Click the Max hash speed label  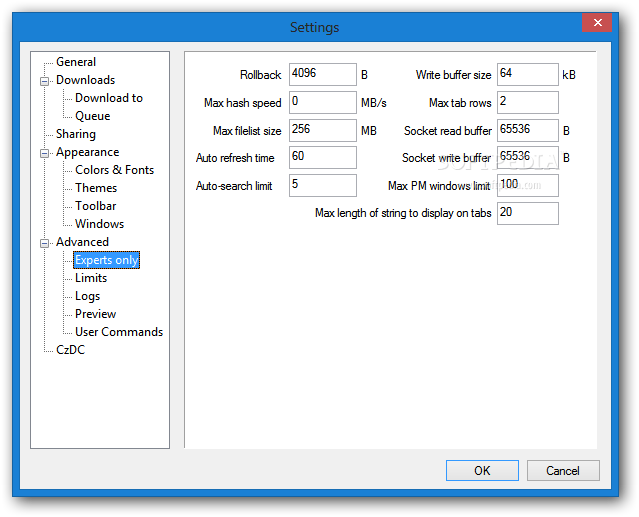click(242, 103)
